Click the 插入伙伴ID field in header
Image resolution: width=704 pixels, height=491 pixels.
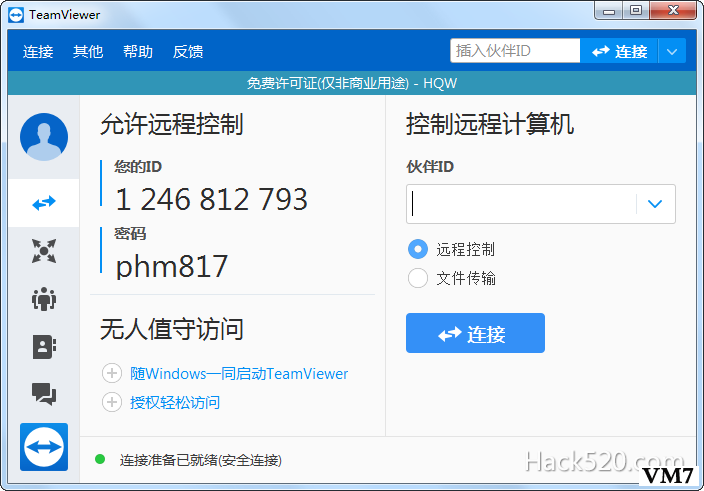515,51
